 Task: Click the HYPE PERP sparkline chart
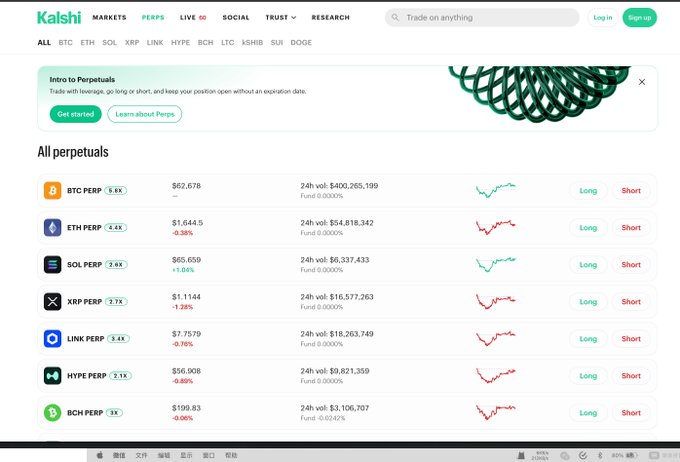tap(496, 375)
